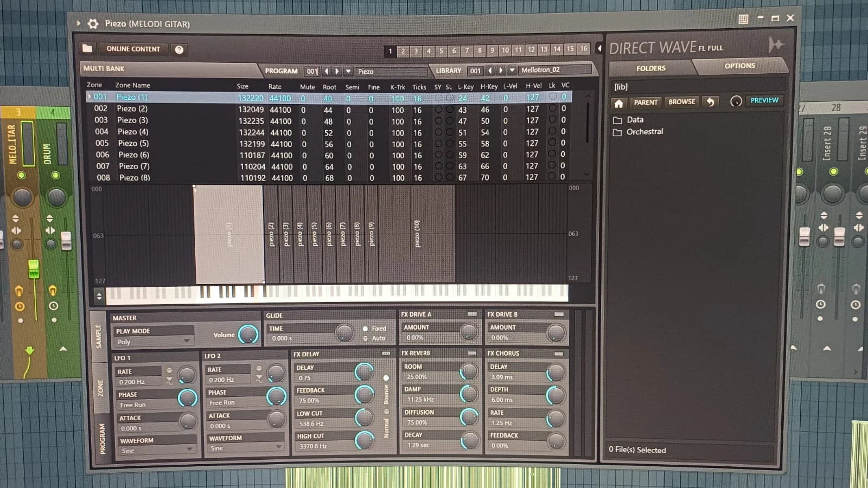This screenshot has height=488, width=868.
Task: Select MIDI channel 5 tab
Action: tap(442, 51)
